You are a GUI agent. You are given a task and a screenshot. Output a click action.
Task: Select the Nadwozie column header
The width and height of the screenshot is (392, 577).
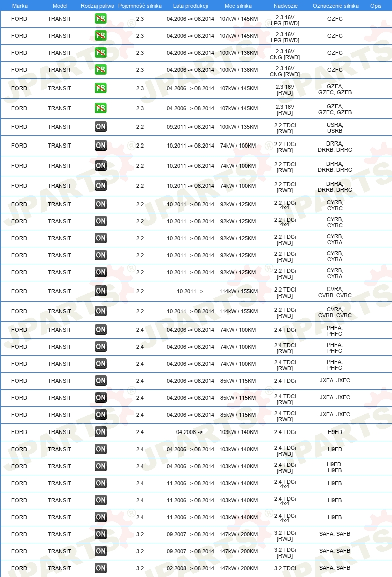(x=285, y=6)
